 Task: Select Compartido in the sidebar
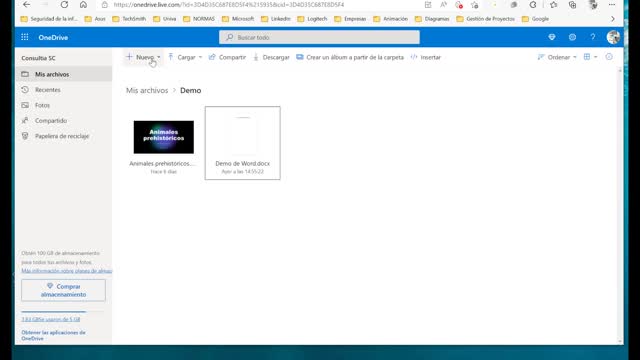point(64,121)
